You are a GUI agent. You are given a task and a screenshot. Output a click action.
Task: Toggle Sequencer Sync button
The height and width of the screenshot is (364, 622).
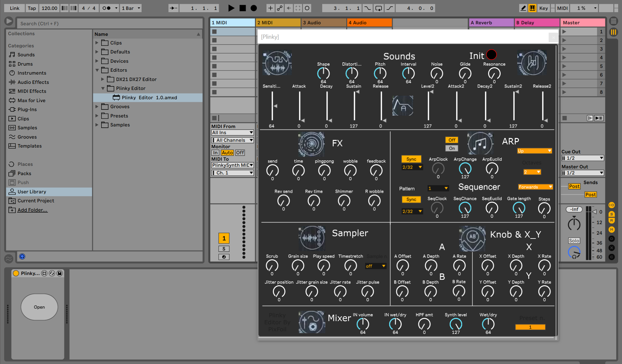[411, 199]
